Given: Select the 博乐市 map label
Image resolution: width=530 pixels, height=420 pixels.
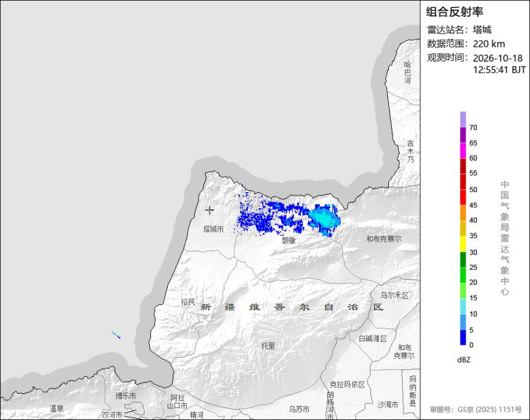Looking at the screenshot, I should [126, 395].
